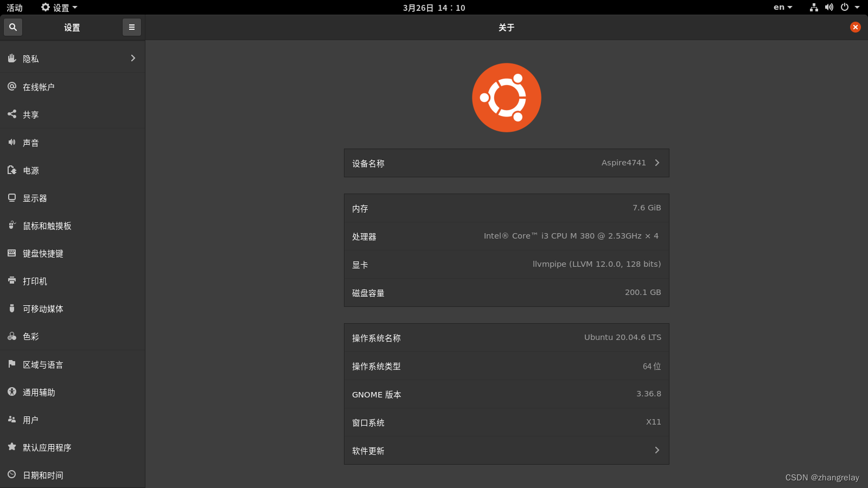Select 可移动媒体 in the sidebar
Image resolution: width=868 pixels, height=488 pixels.
73,309
